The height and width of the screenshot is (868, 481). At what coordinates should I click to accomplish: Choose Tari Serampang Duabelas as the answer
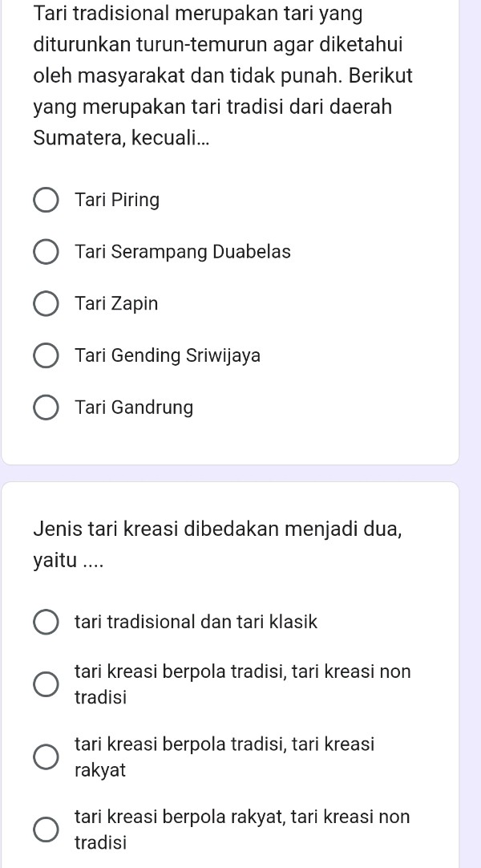(46, 252)
